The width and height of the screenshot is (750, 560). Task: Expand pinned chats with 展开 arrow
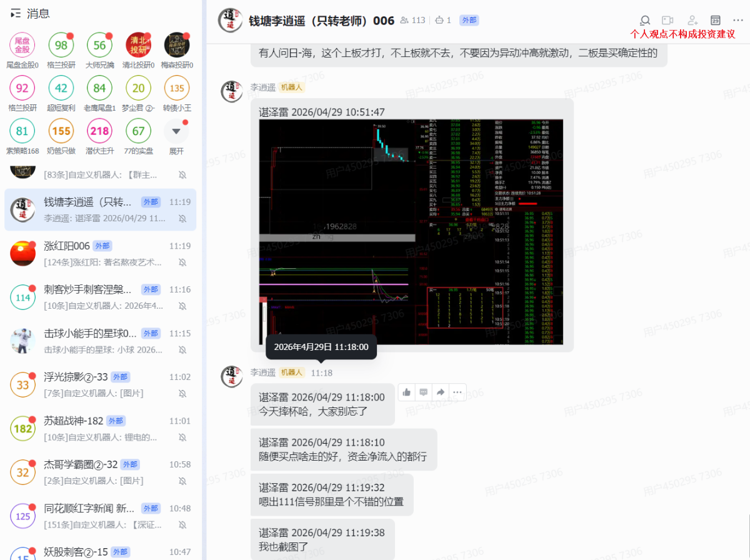click(176, 132)
